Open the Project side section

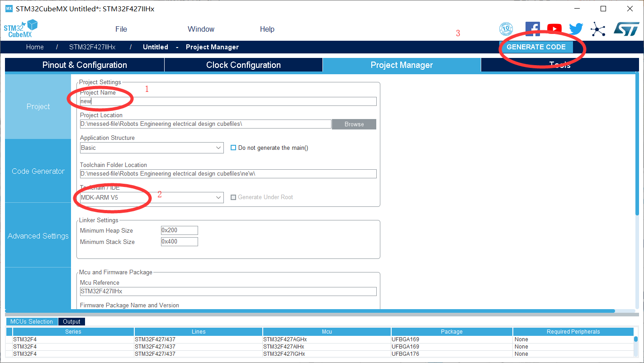pos(38,106)
